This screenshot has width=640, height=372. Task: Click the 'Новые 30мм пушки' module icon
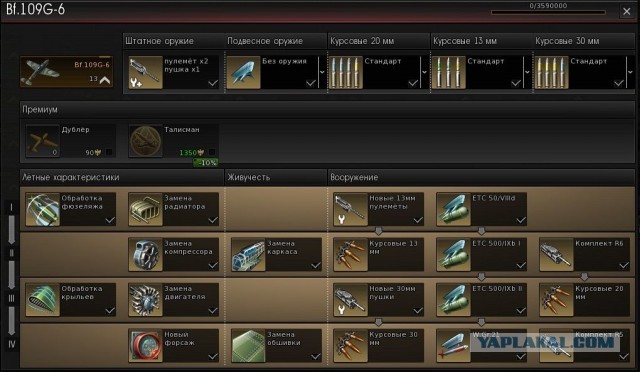click(x=351, y=301)
